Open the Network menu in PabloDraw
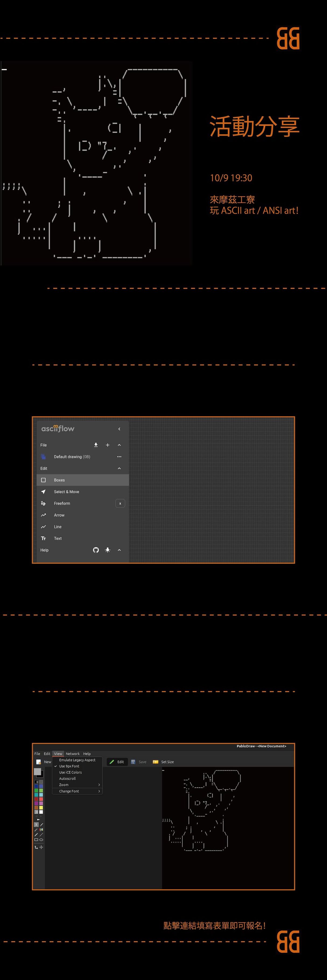This screenshot has width=327, height=980. pyautogui.click(x=72, y=754)
